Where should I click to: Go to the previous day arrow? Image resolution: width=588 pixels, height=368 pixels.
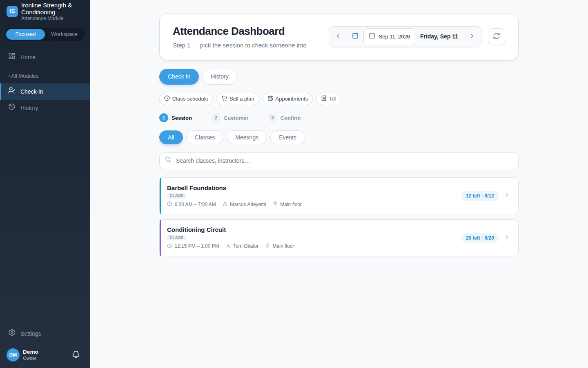click(x=338, y=36)
